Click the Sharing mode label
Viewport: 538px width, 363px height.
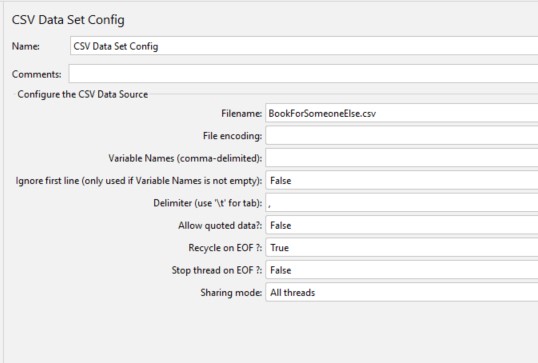[x=231, y=292]
